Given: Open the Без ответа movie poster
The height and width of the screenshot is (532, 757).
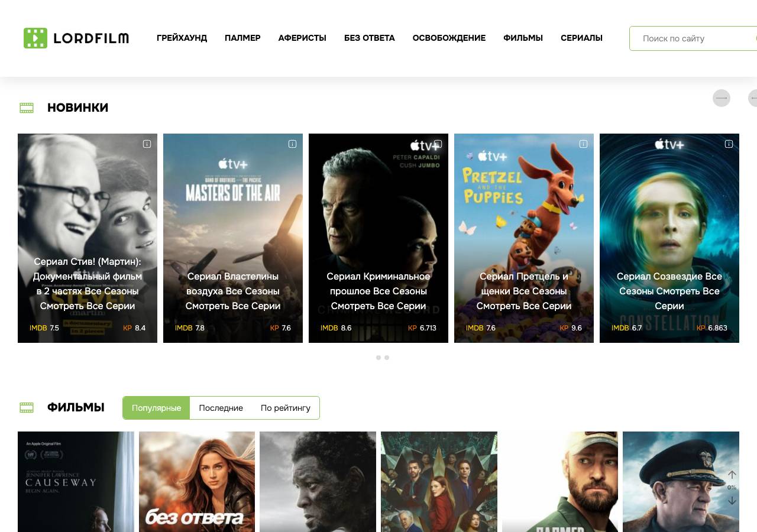Looking at the screenshot, I should (197, 482).
